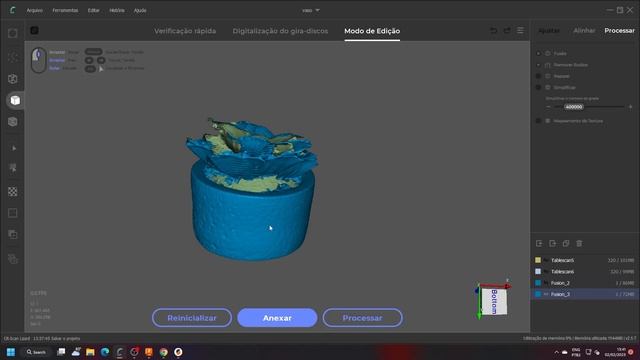This screenshot has height=360, width=640.
Task: Click the sidebar icon just below the play arrow
Action: [x=13, y=168]
